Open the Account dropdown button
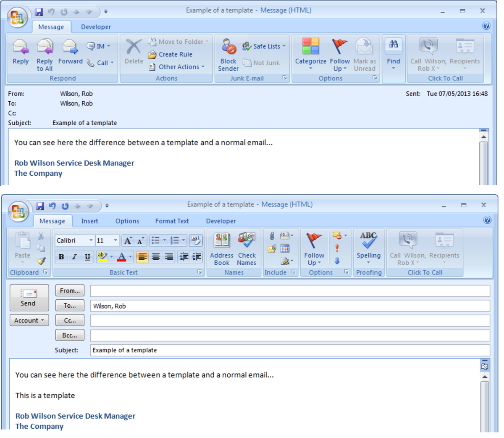The height and width of the screenshot is (438, 504). (x=29, y=320)
